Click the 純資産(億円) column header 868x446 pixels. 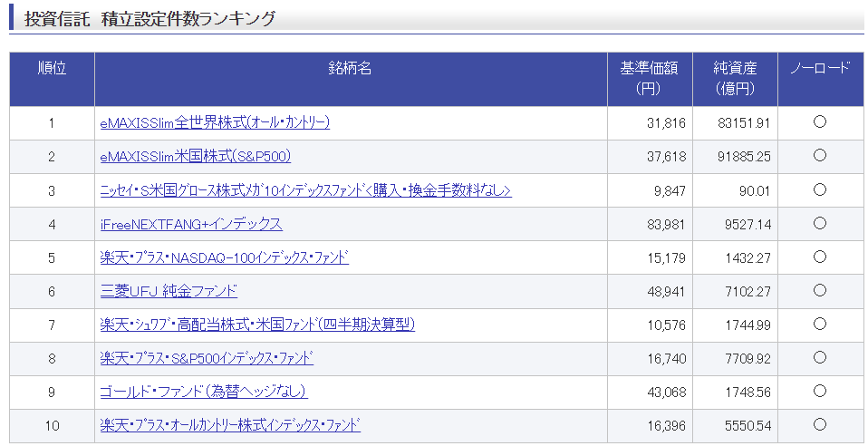pyautogui.click(x=734, y=79)
